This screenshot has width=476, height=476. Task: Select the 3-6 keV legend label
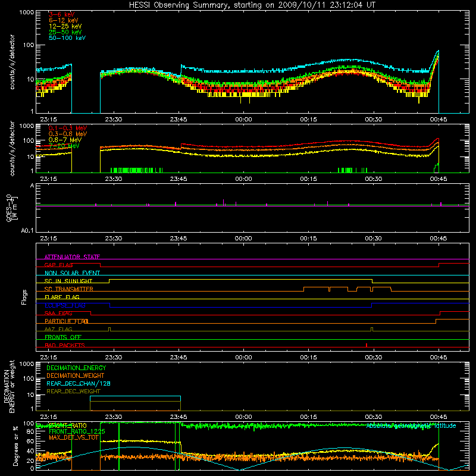pos(62,14)
